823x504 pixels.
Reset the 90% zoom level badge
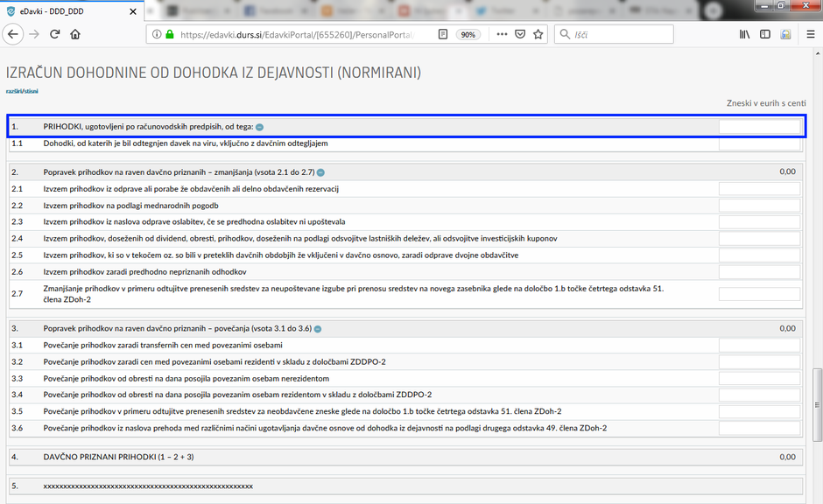tap(468, 34)
